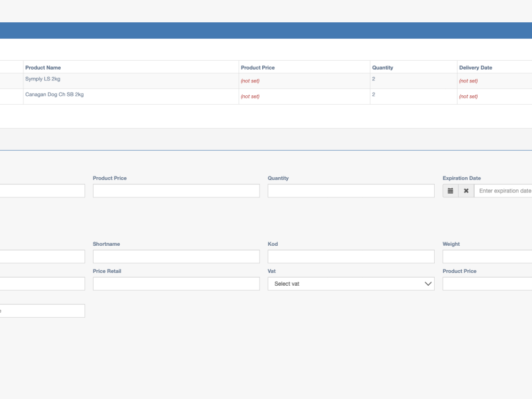Click the Product Price field beside Vat
The image size is (532, 399).
point(487,284)
